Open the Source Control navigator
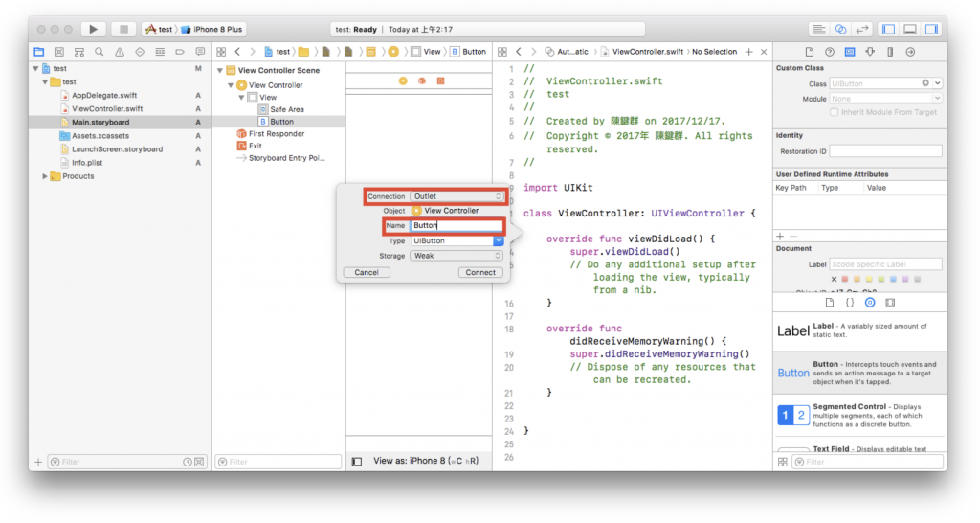The height and width of the screenshot is (523, 980). pos(58,52)
